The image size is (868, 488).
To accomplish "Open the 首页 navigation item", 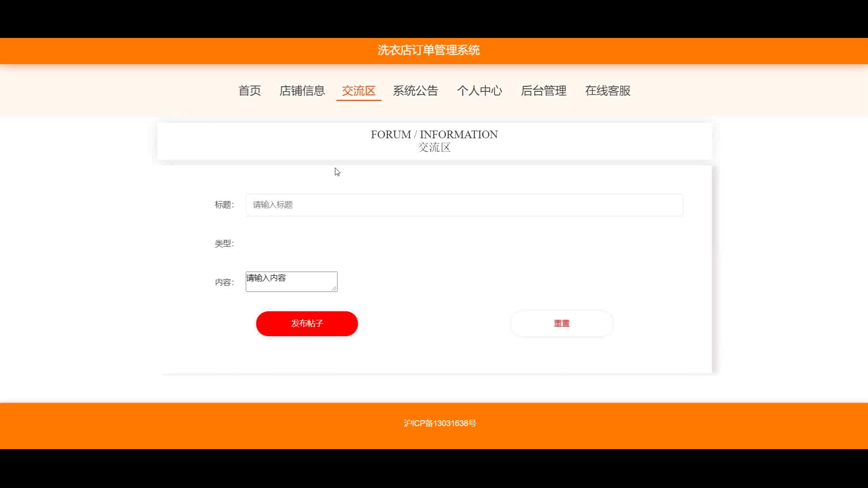I will pyautogui.click(x=250, y=91).
